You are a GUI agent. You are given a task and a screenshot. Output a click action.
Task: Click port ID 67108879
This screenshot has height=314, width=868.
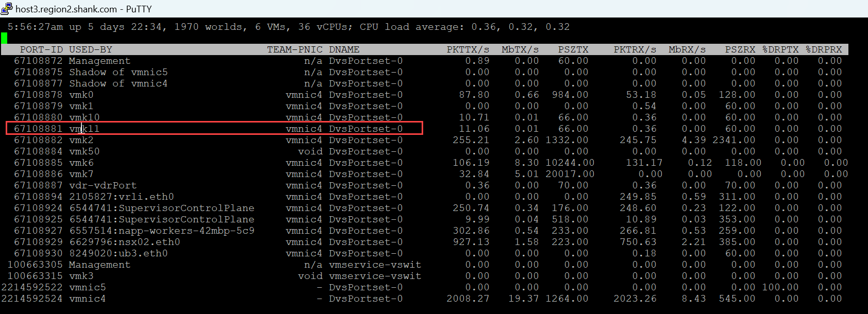38,106
